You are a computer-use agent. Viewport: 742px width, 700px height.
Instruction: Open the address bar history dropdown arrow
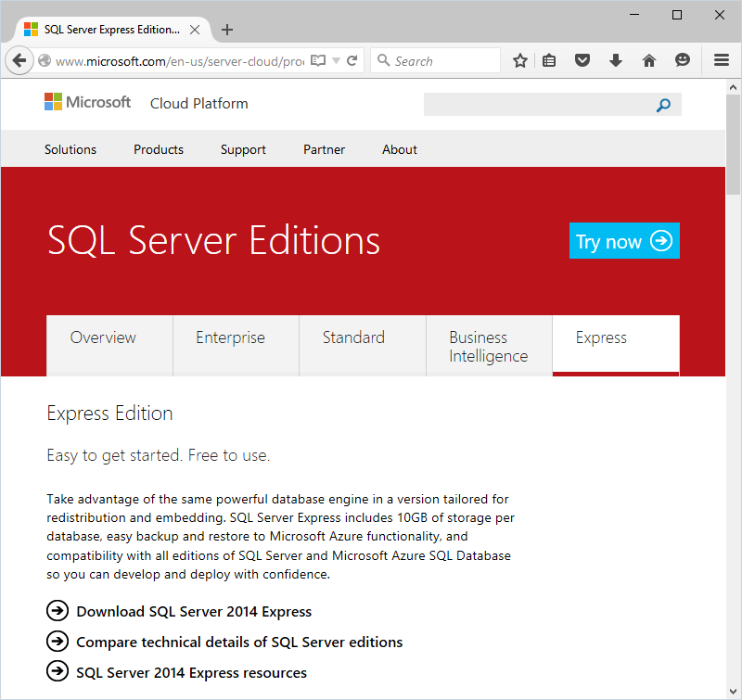click(336, 60)
